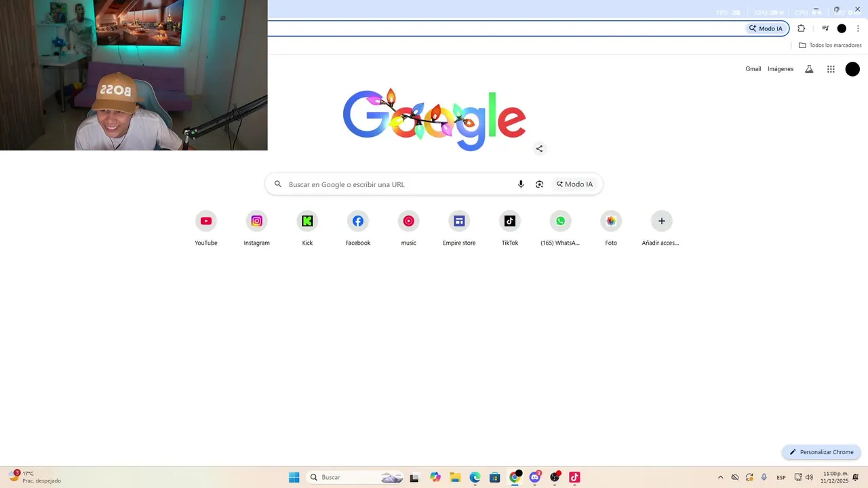
Task: Open the network and volume quick settings
Action: [804, 477]
